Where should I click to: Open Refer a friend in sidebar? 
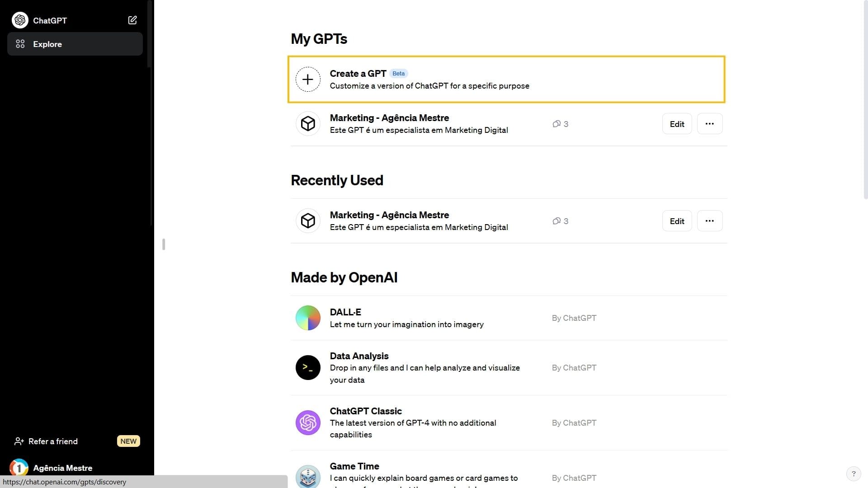tap(53, 441)
